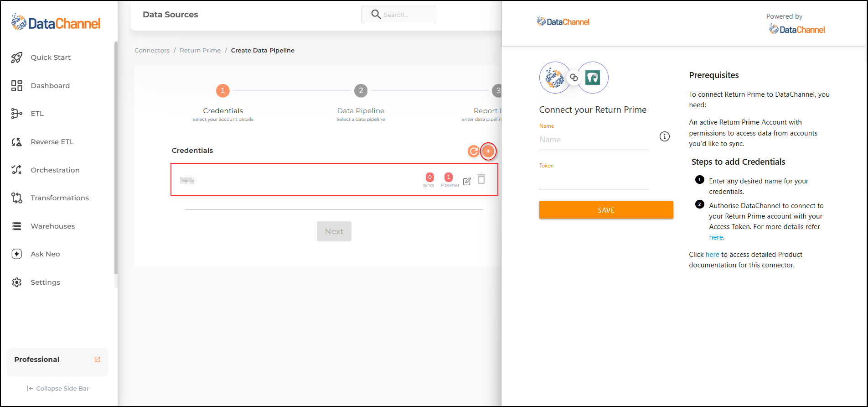
Task: Click the Search box in header
Action: 398,15
